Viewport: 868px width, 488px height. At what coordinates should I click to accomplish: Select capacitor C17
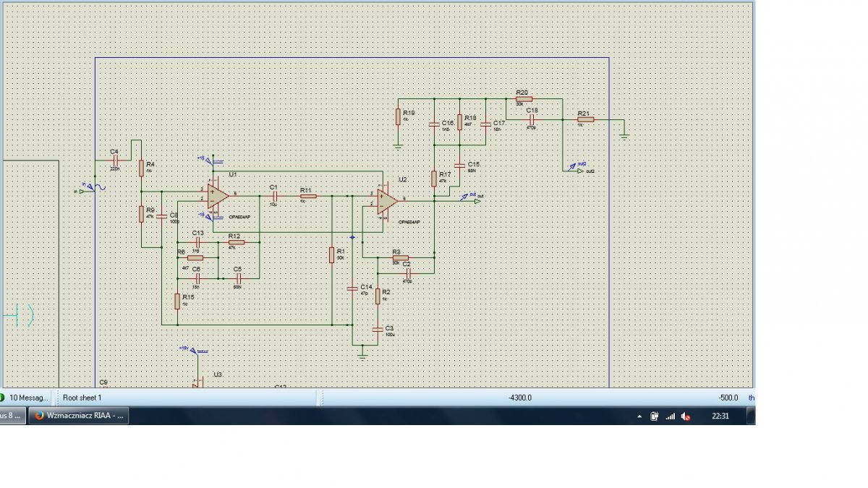(x=485, y=124)
